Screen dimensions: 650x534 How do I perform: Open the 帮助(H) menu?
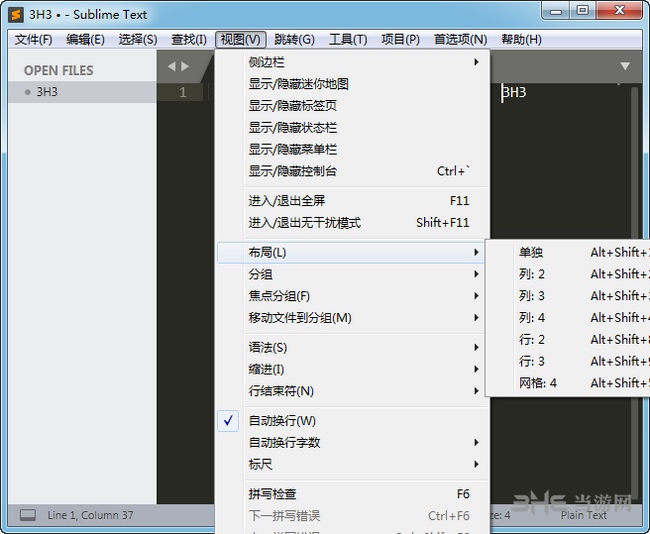coord(521,40)
